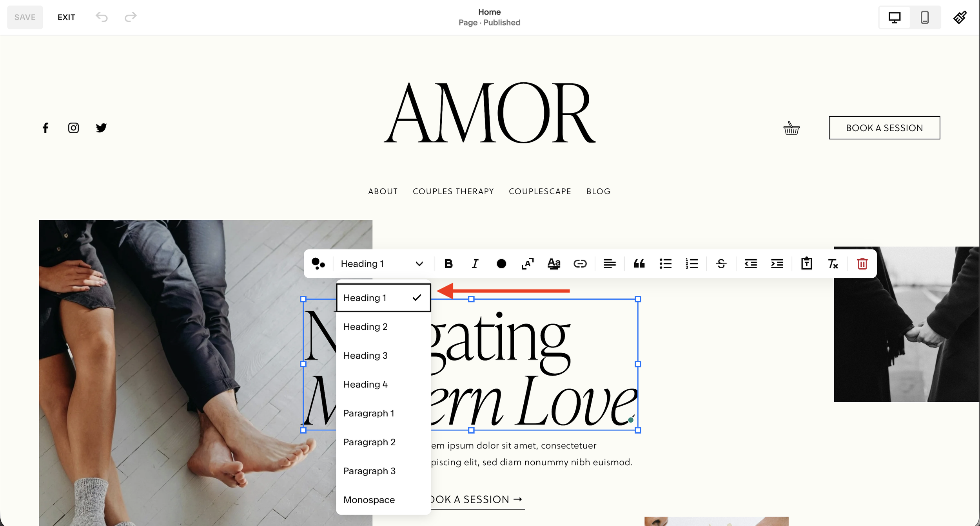Open the COUPLES THERAPY navigation link
This screenshot has width=980, height=526.
453,191
